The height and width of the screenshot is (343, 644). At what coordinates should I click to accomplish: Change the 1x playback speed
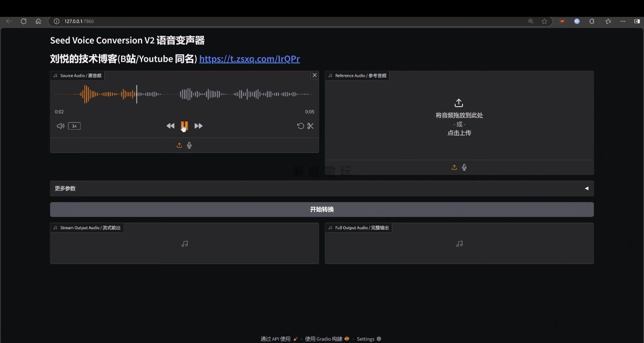(x=74, y=126)
